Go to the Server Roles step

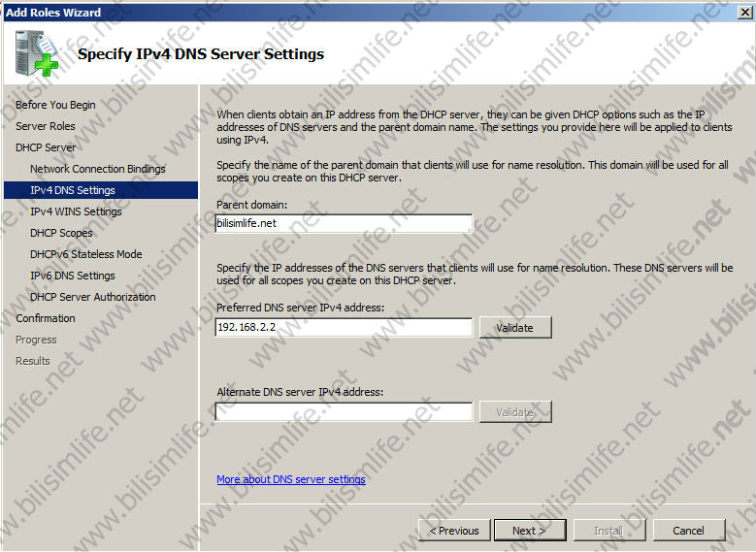point(46,126)
